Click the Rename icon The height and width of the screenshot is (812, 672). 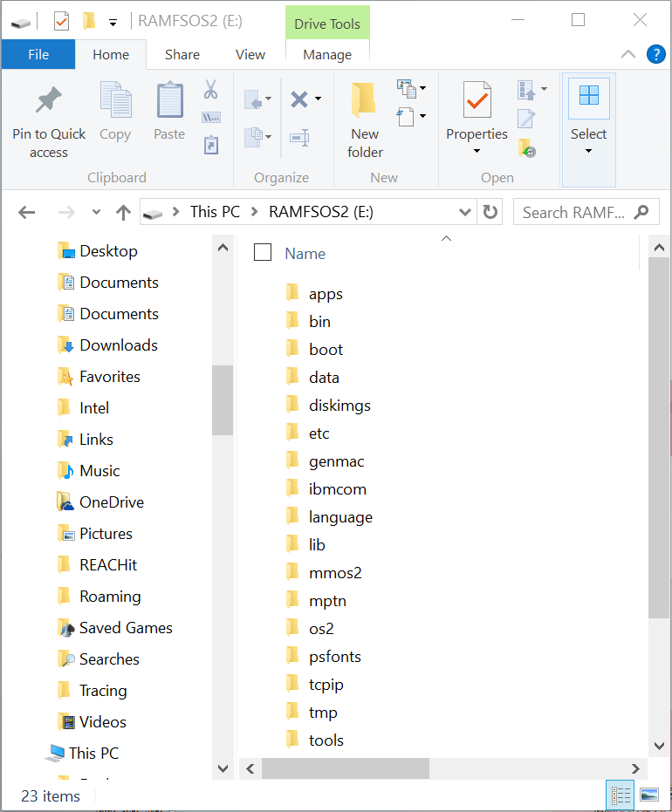point(299,138)
